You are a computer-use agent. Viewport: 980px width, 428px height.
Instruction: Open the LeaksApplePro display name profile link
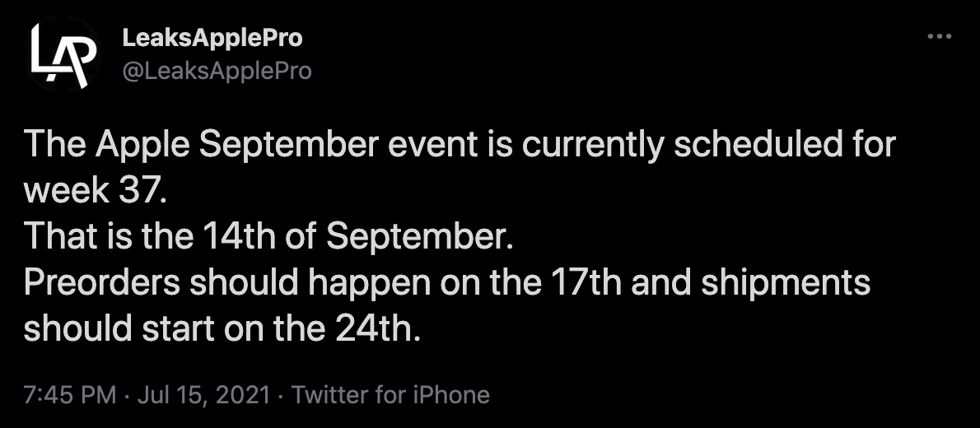212,38
